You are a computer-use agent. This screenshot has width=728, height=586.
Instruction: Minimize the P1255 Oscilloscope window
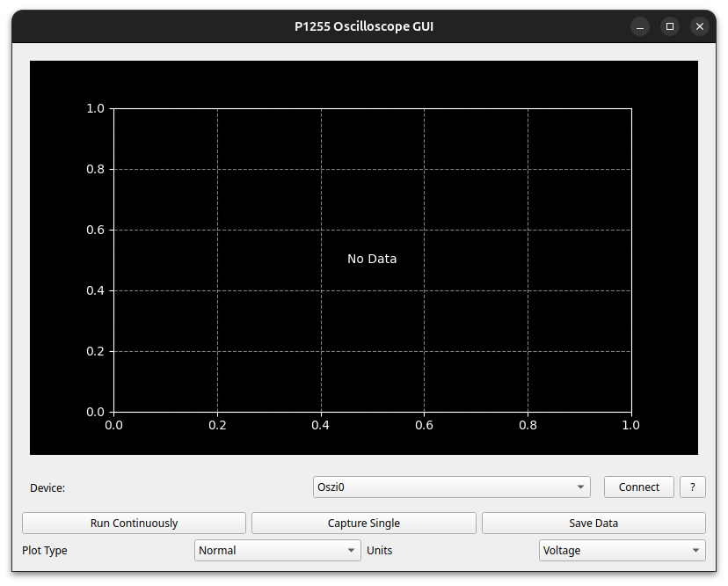(640, 26)
